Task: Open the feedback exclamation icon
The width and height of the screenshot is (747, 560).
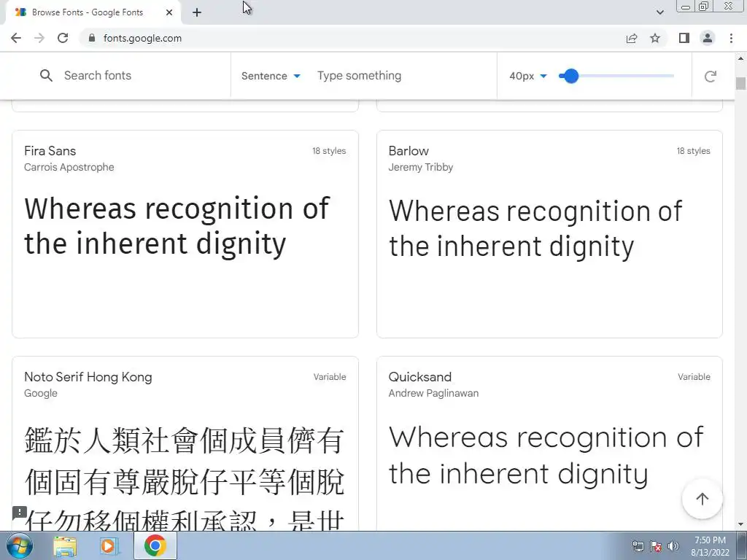Action: pos(20,513)
